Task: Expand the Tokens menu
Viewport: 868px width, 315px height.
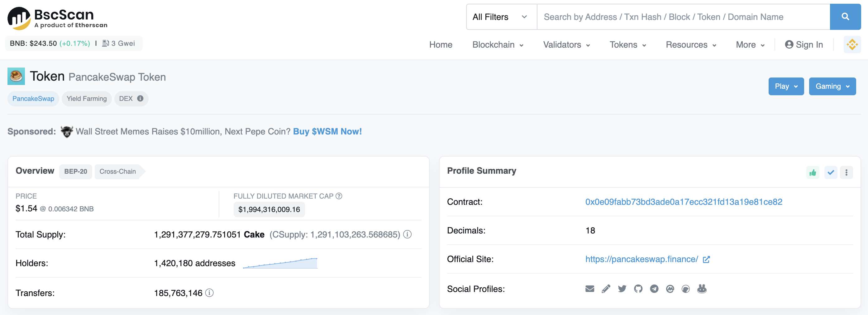Action: (628, 45)
